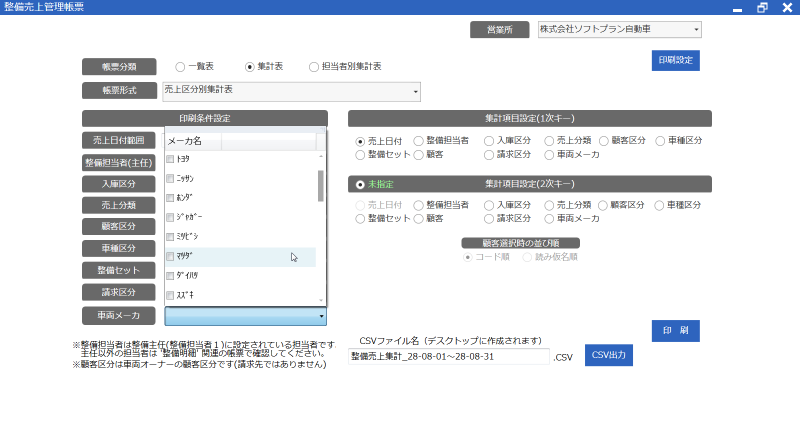Click the 印刷設定 button
The height and width of the screenshot is (430, 800).
pos(675,61)
